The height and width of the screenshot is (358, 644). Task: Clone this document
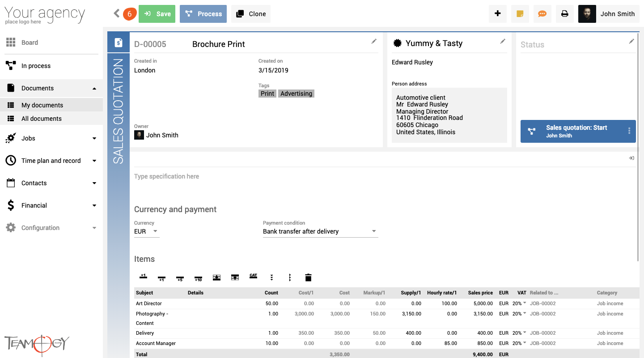click(251, 14)
